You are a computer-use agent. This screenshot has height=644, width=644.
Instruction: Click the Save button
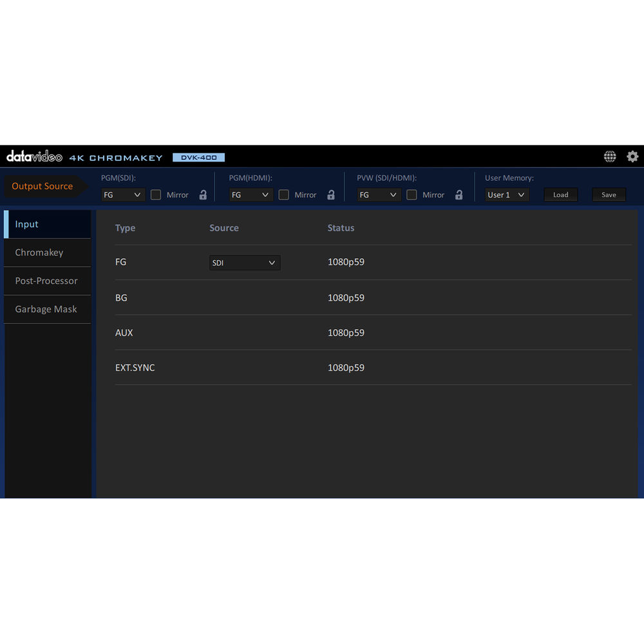(x=609, y=194)
